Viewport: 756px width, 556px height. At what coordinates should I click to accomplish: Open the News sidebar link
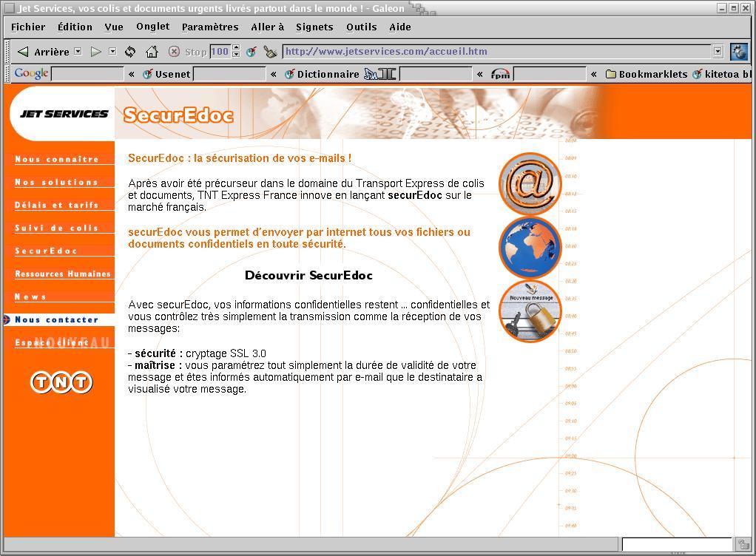[x=30, y=296]
